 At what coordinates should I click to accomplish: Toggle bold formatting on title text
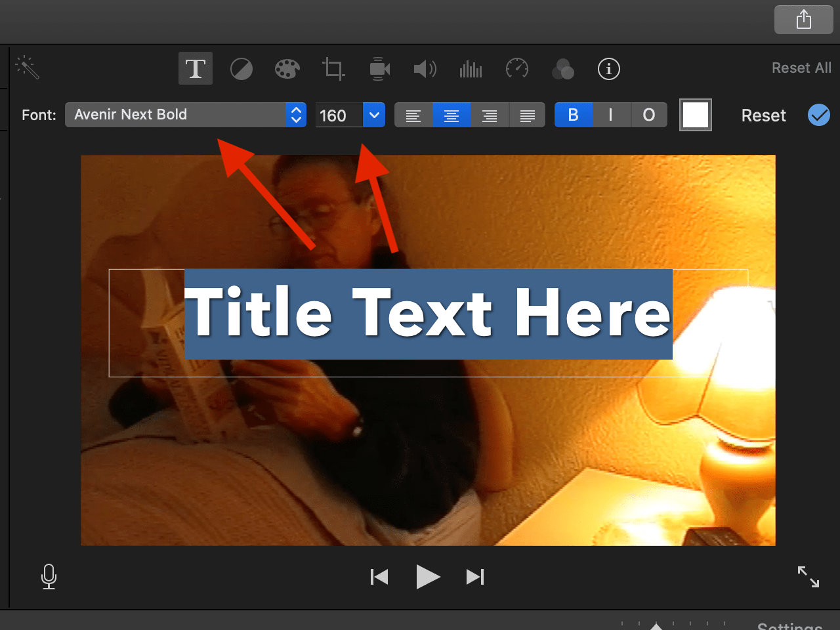574,115
